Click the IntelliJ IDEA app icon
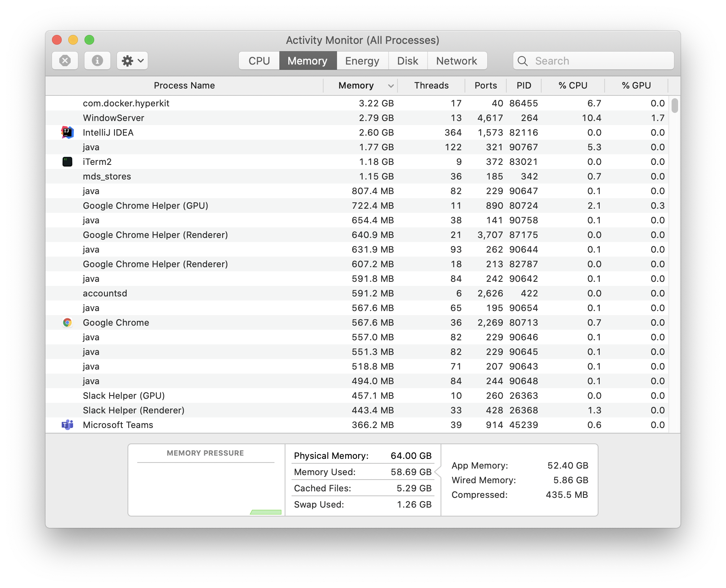 pyautogui.click(x=67, y=132)
